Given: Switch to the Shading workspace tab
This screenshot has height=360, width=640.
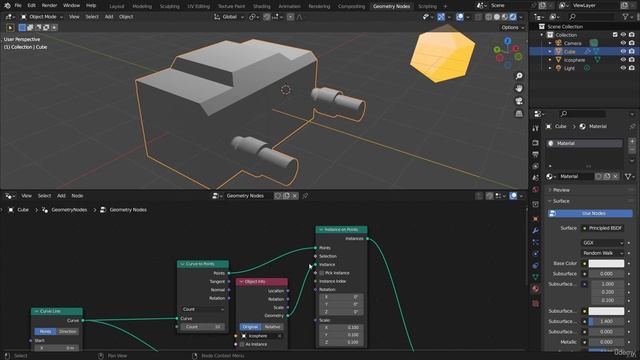Looking at the screenshot, I should tap(262, 6).
